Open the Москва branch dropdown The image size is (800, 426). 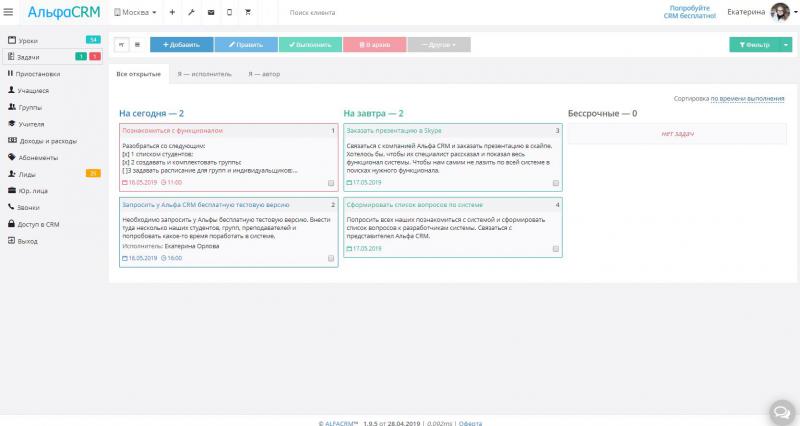coord(136,13)
